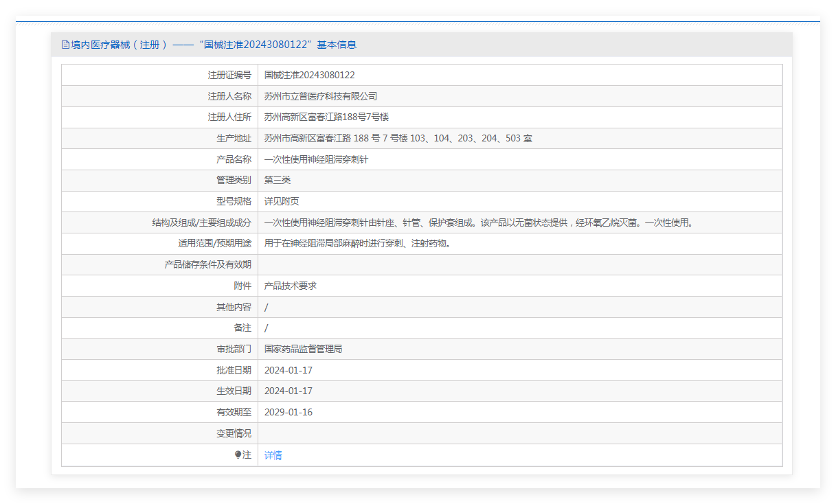This screenshot has height=504, width=836.
Task: Select address 苏州高新区富春江路188号7号楼
Action: tap(327, 117)
